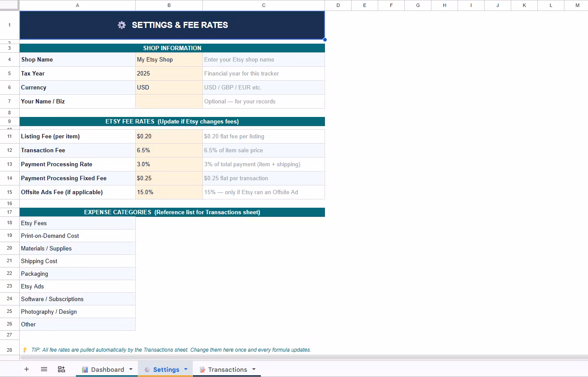Select column H header
Image resolution: width=588 pixels, height=377 pixels.
coord(444,5)
